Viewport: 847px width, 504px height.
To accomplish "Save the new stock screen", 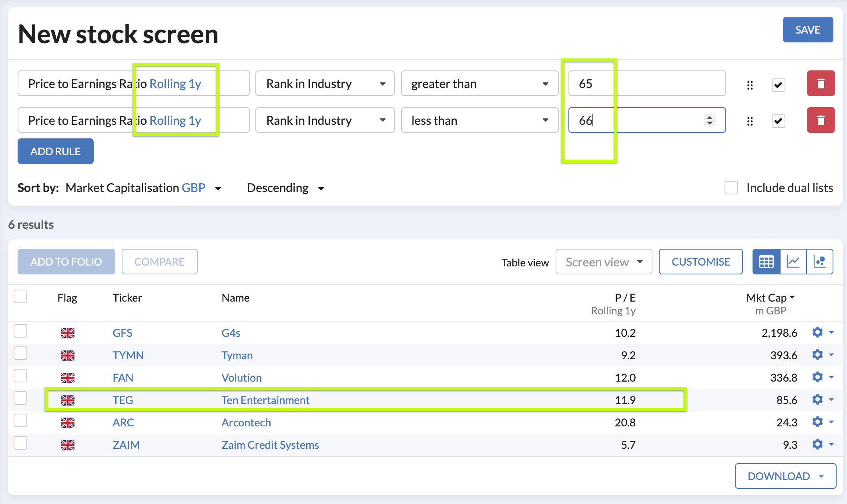I will coord(808,30).
